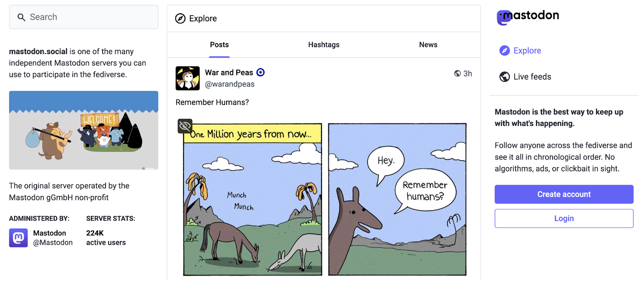Open the Live feeds section

coord(532,77)
